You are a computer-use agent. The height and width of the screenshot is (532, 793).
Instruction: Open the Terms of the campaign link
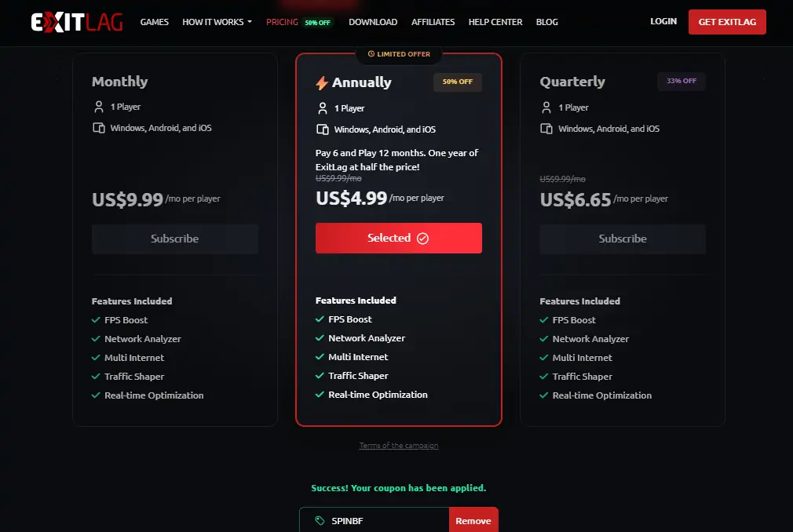pyautogui.click(x=398, y=445)
